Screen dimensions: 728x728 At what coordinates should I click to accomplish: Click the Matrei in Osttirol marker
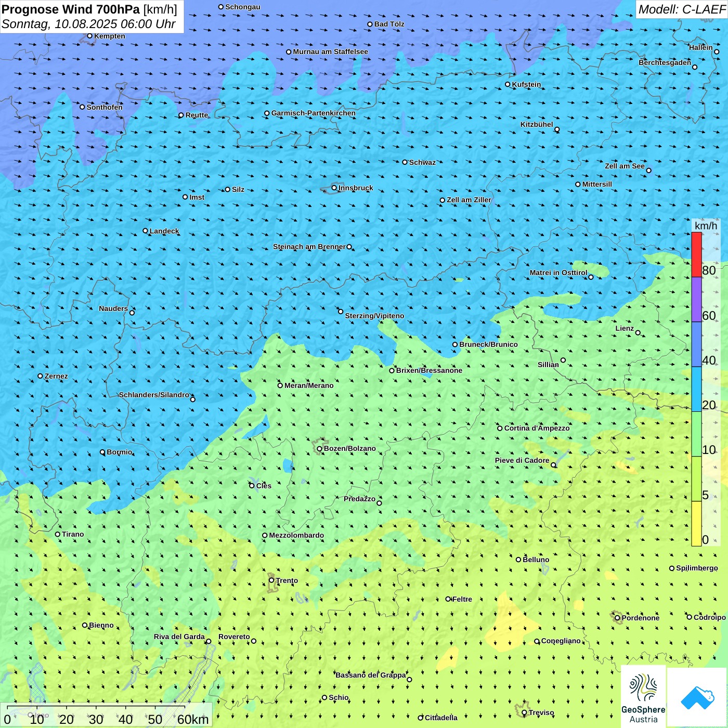coord(591,277)
